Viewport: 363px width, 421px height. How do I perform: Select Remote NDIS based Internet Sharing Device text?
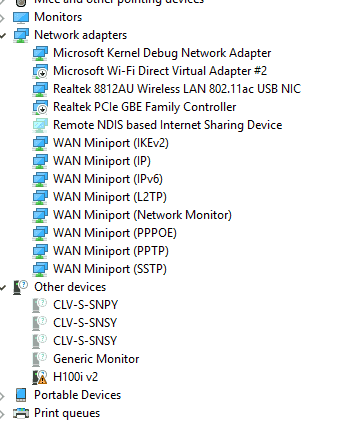coord(168,125)
